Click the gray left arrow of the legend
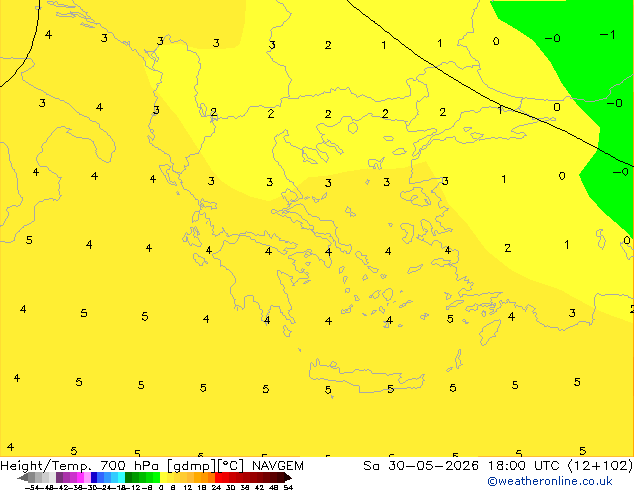This screenshot has width=634, height=490. [23, 477]
